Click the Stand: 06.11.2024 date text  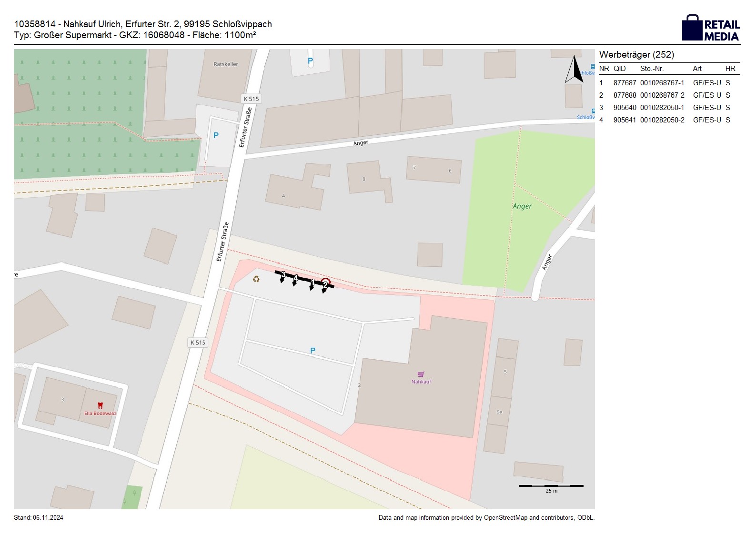[x=39, y=518]
